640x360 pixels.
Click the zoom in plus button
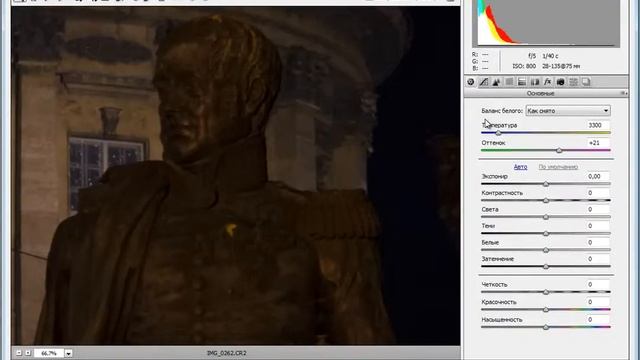28,353
